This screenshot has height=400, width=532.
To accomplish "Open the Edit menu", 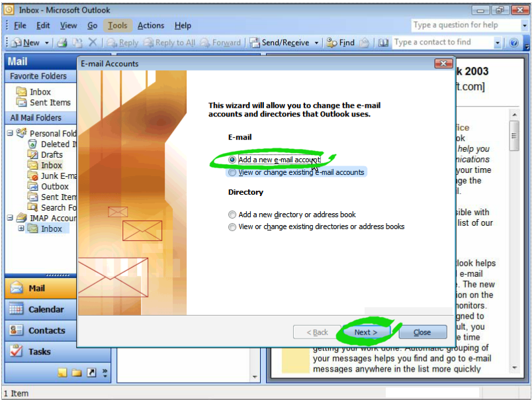I will click(x=43, y=25).
